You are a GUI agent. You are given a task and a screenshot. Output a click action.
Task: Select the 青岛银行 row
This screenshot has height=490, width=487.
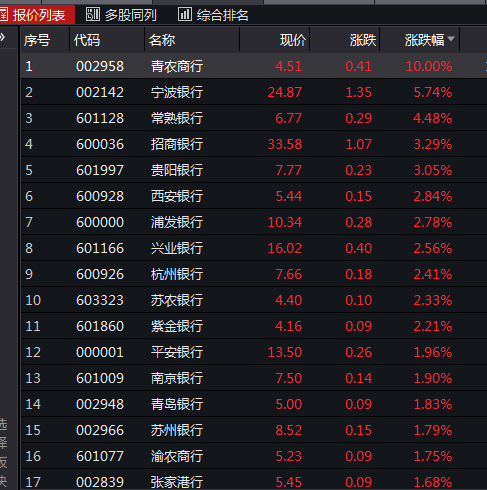point(254,404)
